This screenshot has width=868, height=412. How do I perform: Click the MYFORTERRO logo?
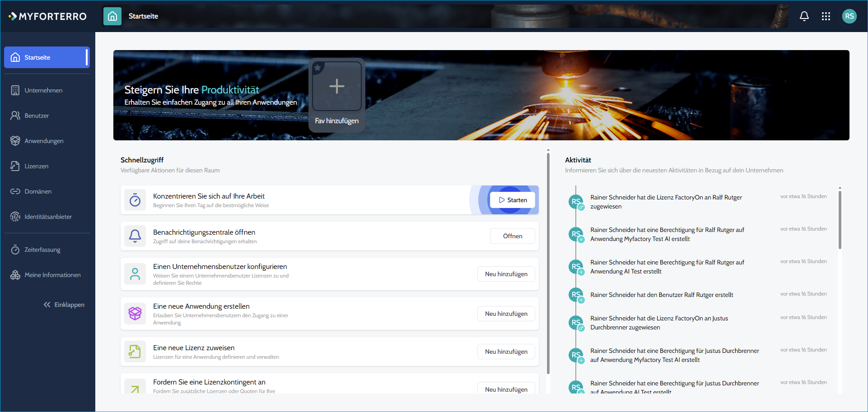47,16
